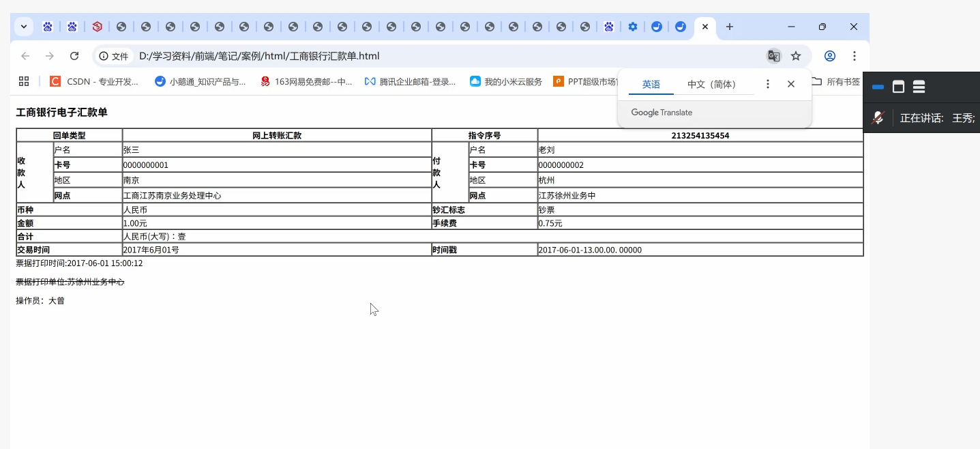
Task: Open the apps grid in bookmarks bar
Action: [x=24, y=81]
